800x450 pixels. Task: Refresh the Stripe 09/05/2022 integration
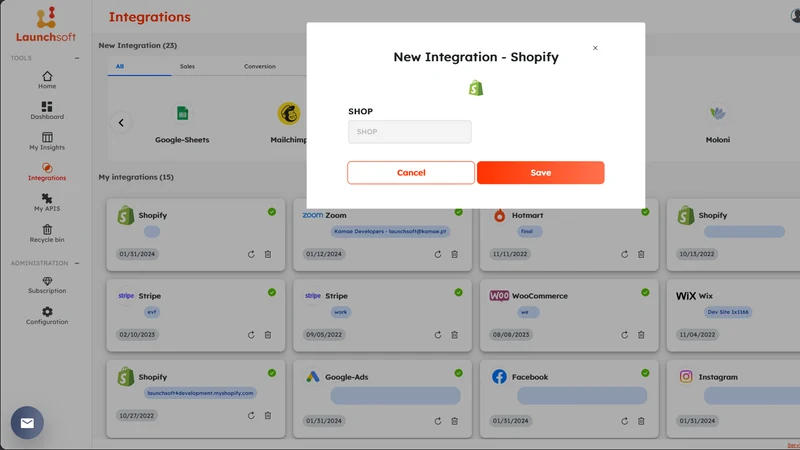[438, 335]
